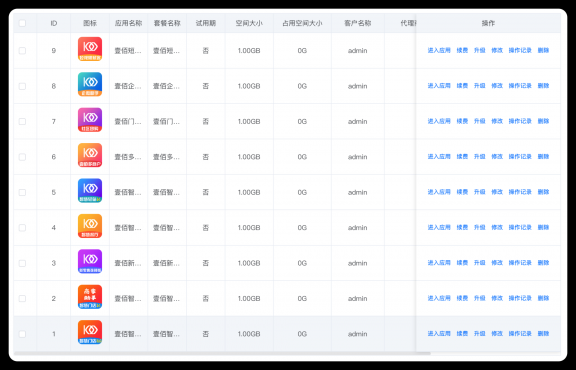Click the orange app icon in ID 1 row
The image size is (576, 370).
tap(90, 332)
